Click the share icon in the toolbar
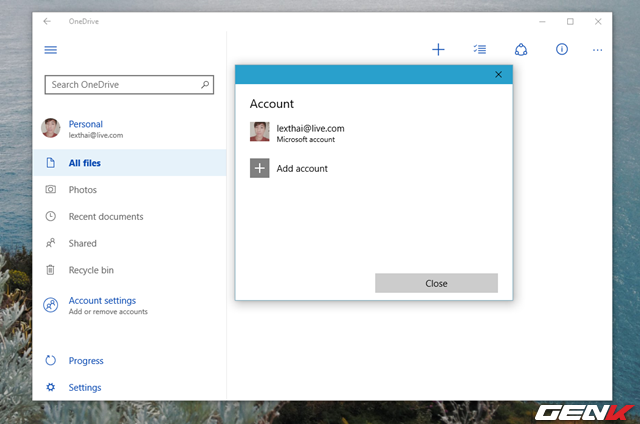640x424 pixels. 521,49
